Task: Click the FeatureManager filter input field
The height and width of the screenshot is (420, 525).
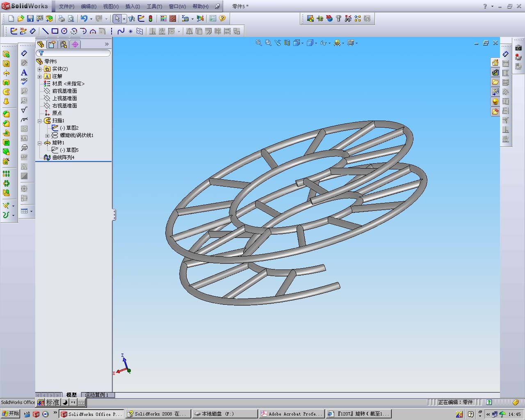Action: pos(73,53)
